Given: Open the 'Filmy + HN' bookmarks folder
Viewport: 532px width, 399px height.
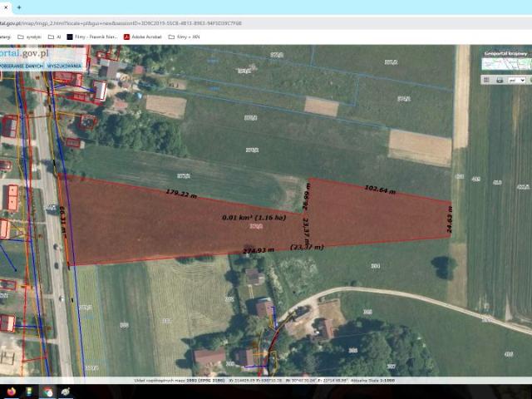Looking at the screenshot, I should click(x=185, y=37).
